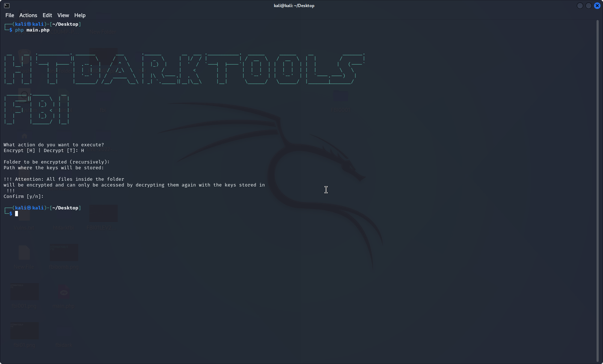Image resolution: width=603 pixels, height=364 pixels.
Task: Click the bottom '(kali㉿kali)-[~/Desktop]' prompt header
Action: [x=42, y=208]
